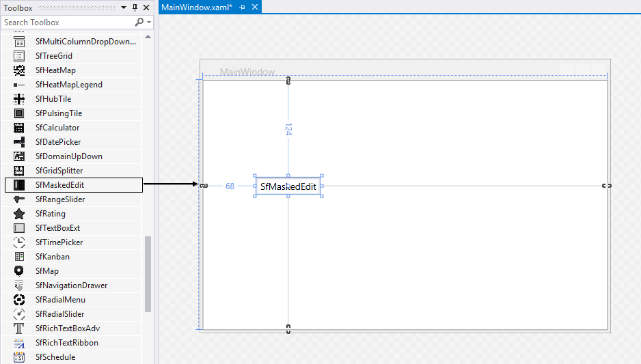Select the SfMaskedEdit control on designer
The height and width of the screenshot is (364, 641).
coord(288,186)
